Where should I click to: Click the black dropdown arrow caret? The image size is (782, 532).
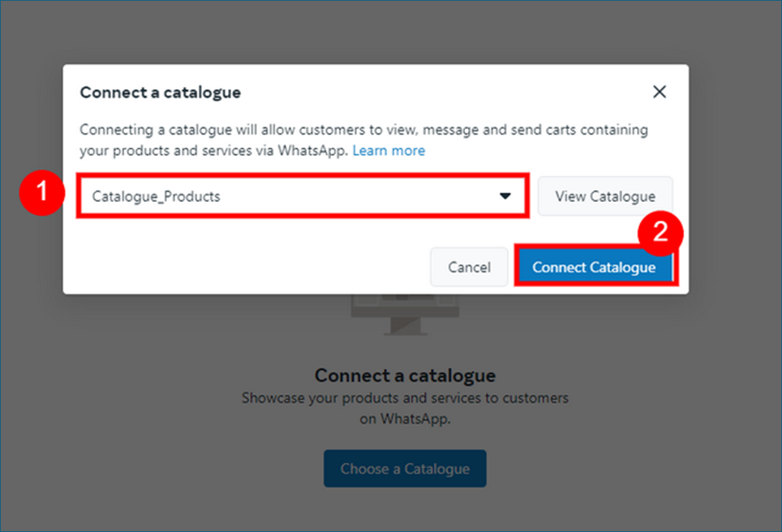coord(505,196)
